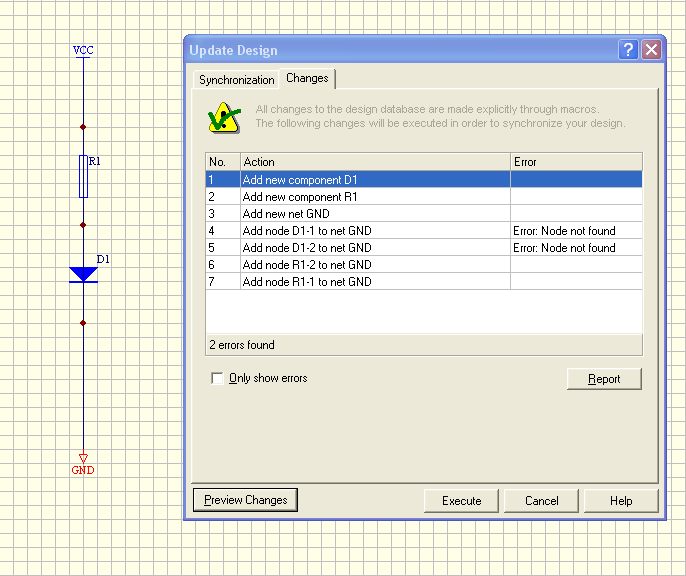
Task: Click Node not found error in row 5
Action: tap(564, 248)
